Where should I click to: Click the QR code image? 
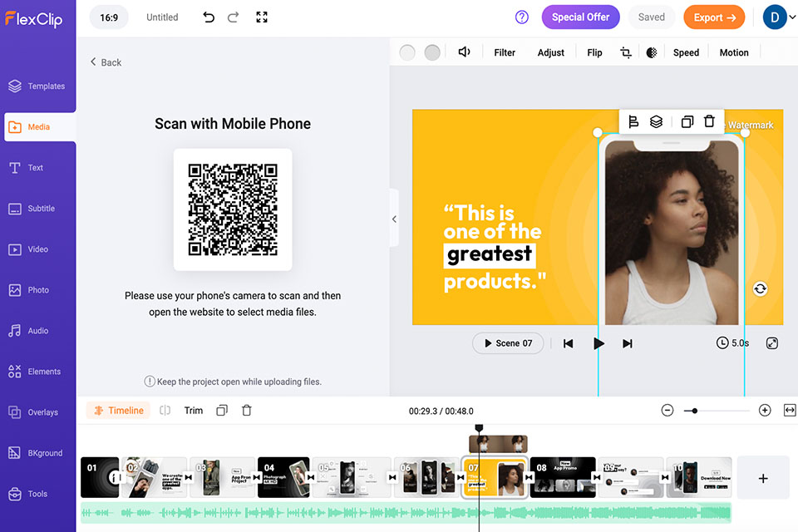click(233, 209)
